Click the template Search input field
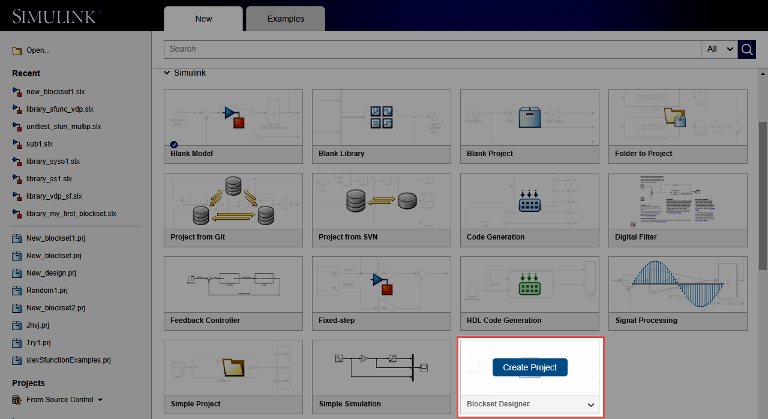The width and height of the screenshot is (768, 419). tap(432, 49)
